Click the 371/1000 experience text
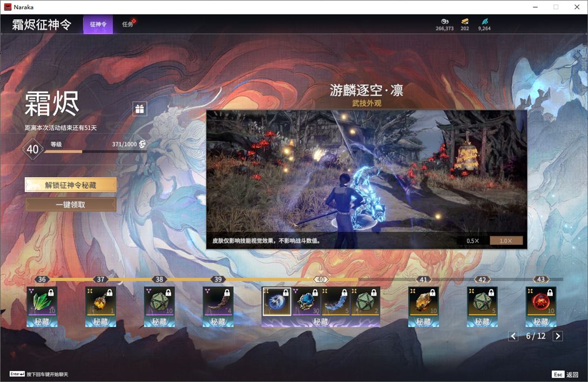The image size is (588, 382). click(125, 144)
